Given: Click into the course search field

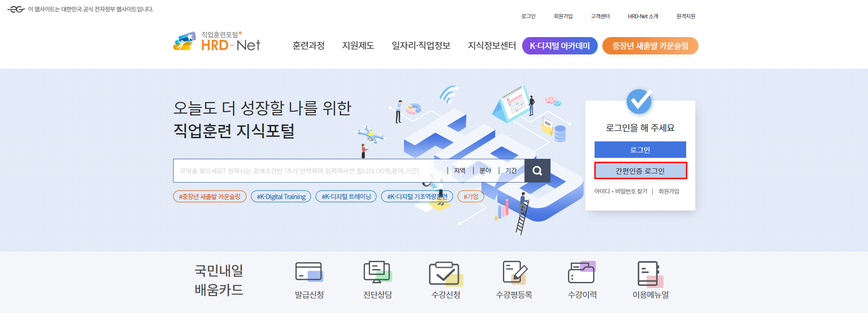Looking at the screenshot, I should pyautogui.click(x=307, y=171).
